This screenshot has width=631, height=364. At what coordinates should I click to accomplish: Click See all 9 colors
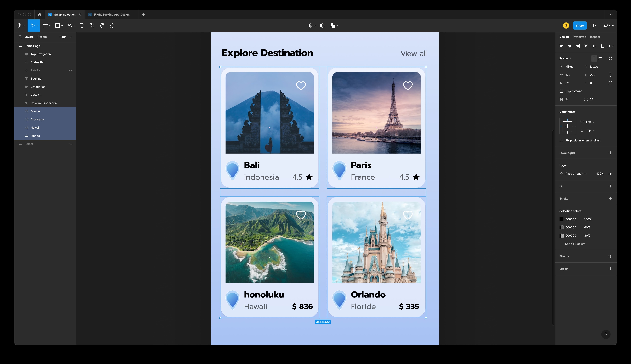tap(575, 244)
